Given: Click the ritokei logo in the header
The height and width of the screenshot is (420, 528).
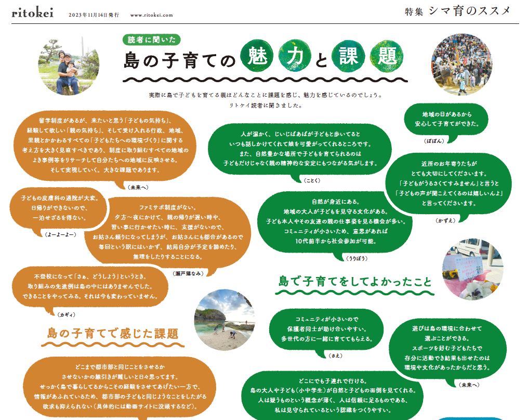Looking at the screenshot, I should [x=32, y=14].
